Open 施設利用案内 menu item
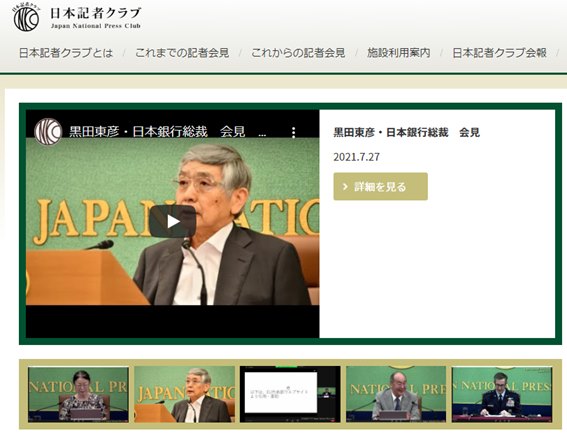The width and height of the screenshot is (567, 433). pos(398,53)
